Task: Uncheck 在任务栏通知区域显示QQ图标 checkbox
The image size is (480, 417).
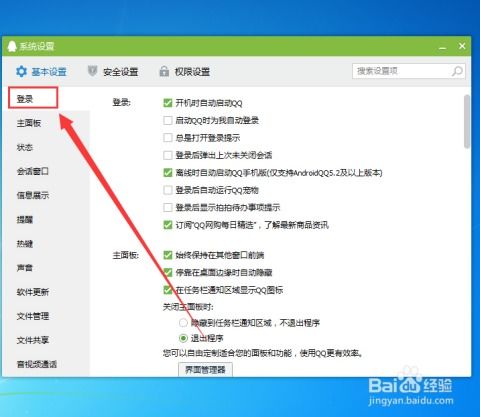Action: pos(168,290)
